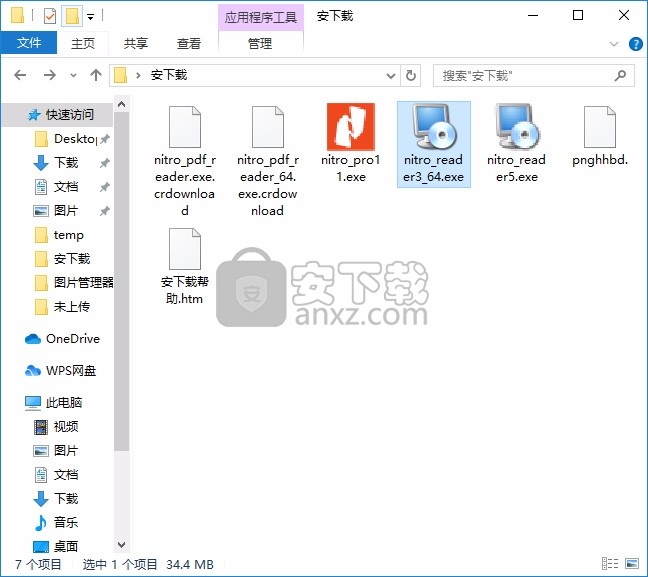Select the pnghhbd file icon
The height and width of the screenshot is (577, 648).
tap(600, 127)
